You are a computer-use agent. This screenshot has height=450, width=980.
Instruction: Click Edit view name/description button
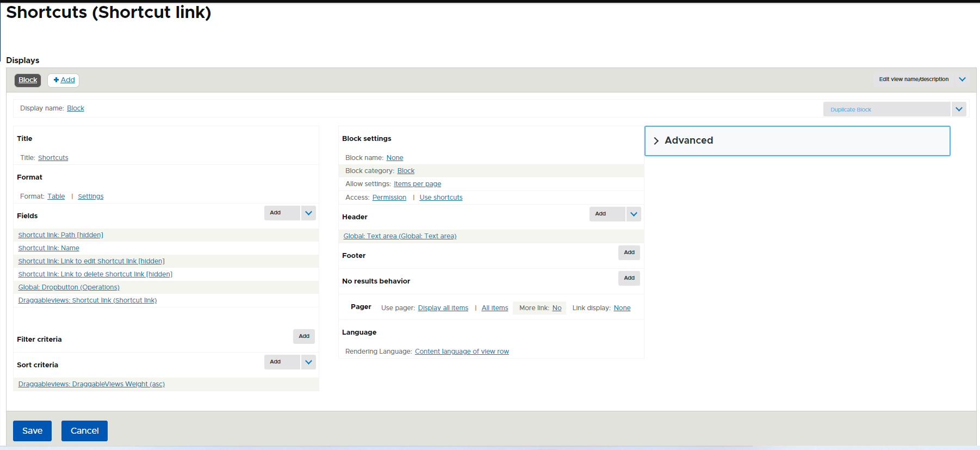click(914, 79)
